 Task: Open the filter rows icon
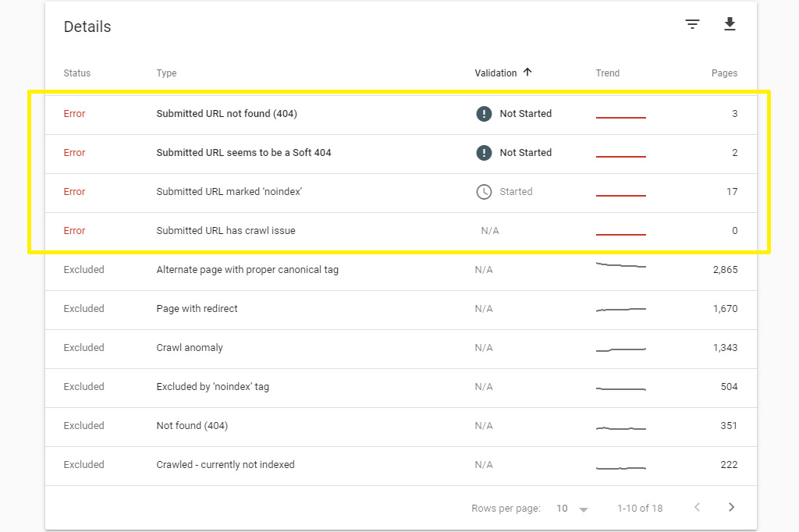click(x=692, y=24)
